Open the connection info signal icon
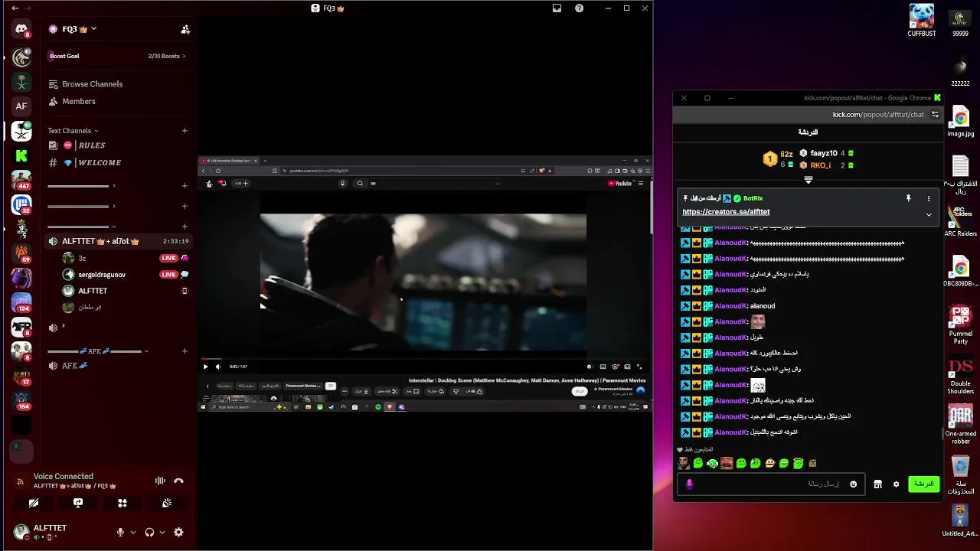Screen dimensions: 980x551 [20, 481]
